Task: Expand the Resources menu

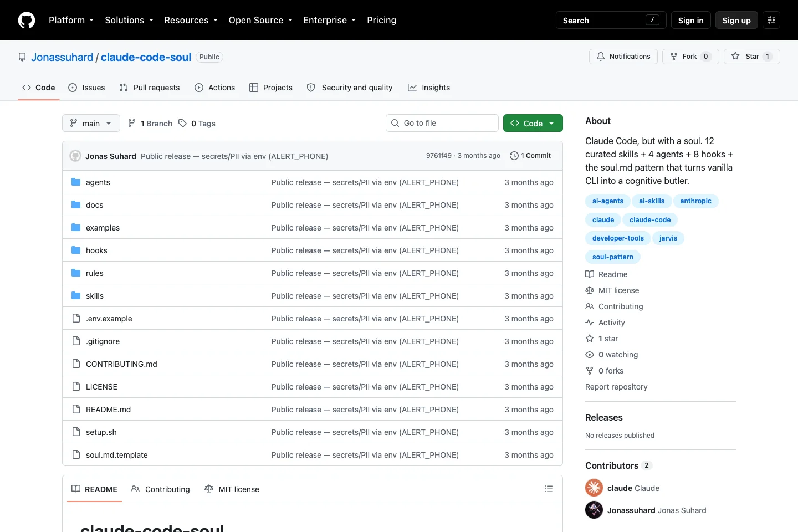Action: (191, 20)
